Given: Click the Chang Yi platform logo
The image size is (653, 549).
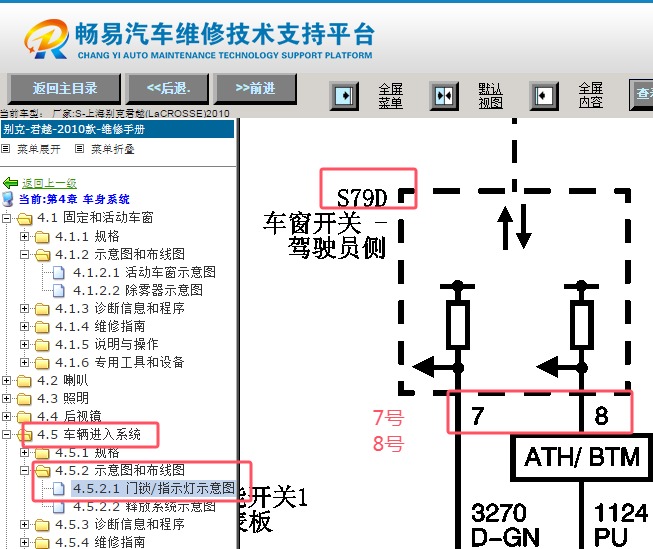Looking at the screenshot, I should pos(46,40).
